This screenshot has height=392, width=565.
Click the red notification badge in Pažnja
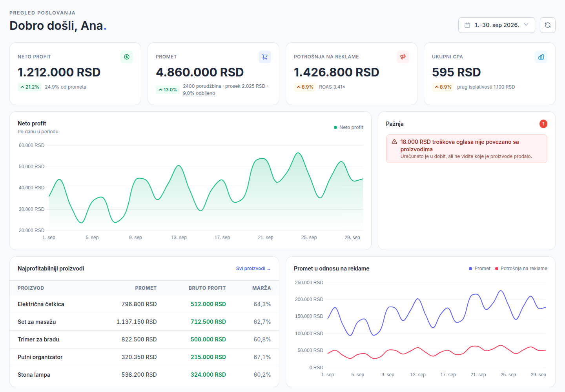(x=543, y=124)
